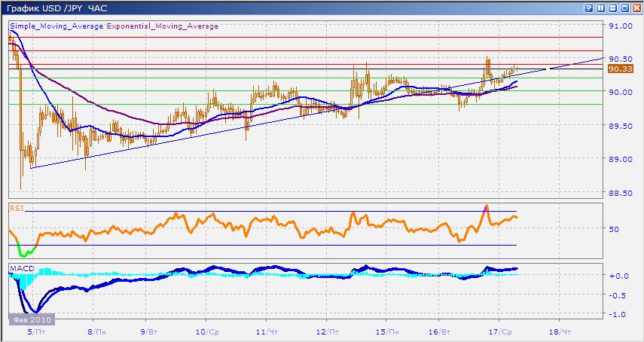Close the USD/JPY chart window

636,8
